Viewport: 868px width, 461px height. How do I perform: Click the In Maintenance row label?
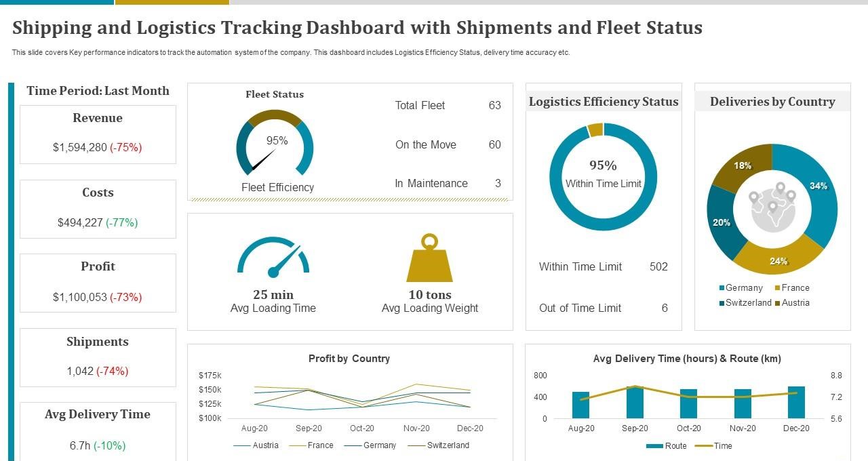[x=431, y=183]
